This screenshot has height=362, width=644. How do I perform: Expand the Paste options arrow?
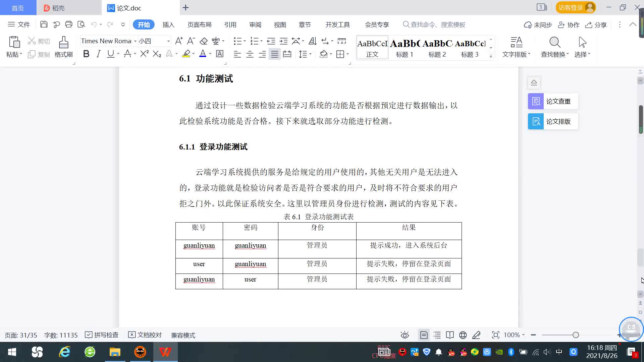pyautogui.click(x=21, y=54)
